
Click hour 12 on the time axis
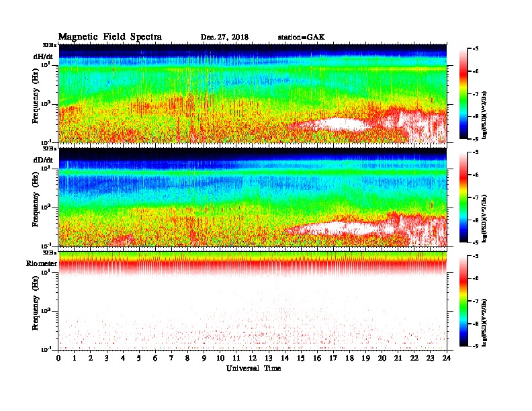click(253, 359)
